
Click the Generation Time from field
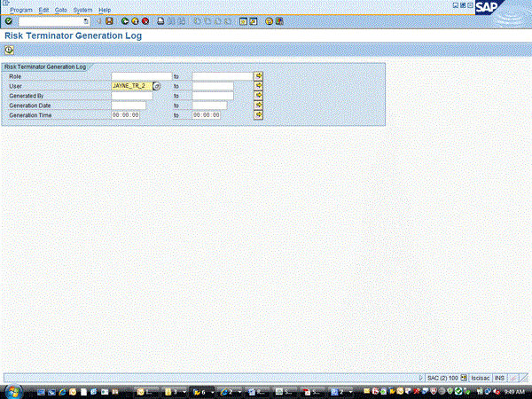126,115
